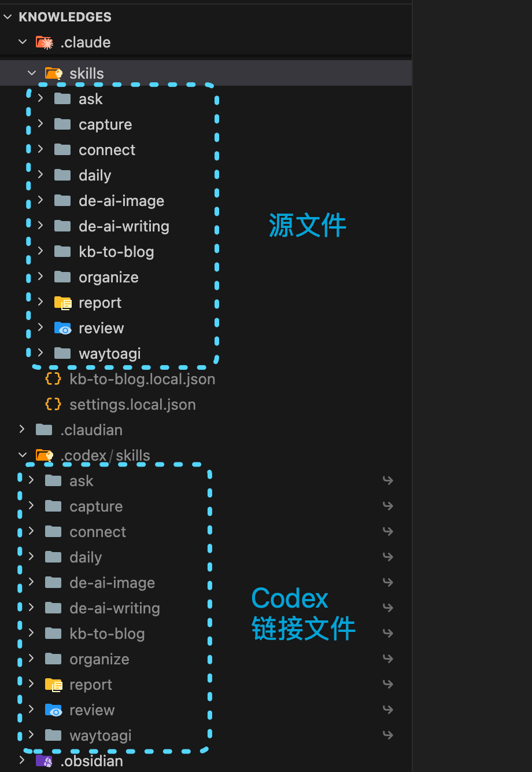Image resolution: width=532 pixels, height=772 pixels.
Task: Collapse the .claude skills folder chevron
Action: (x=32, y=73)
